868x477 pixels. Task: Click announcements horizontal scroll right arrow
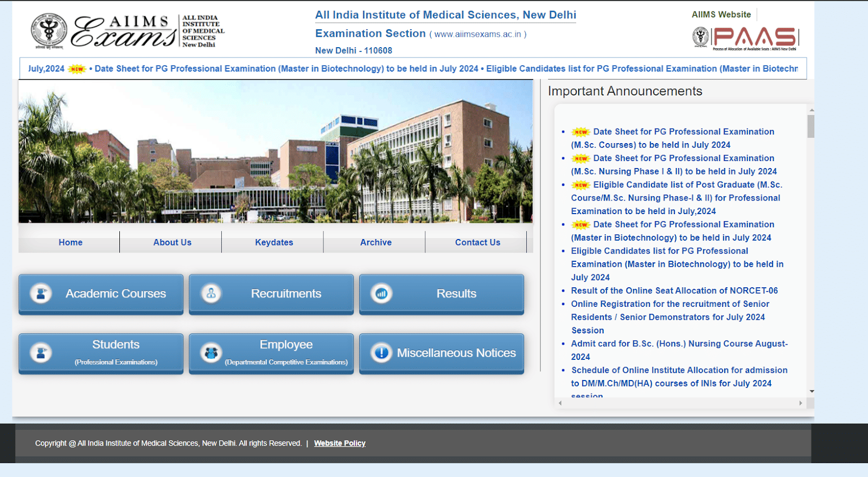coord(801,403)
